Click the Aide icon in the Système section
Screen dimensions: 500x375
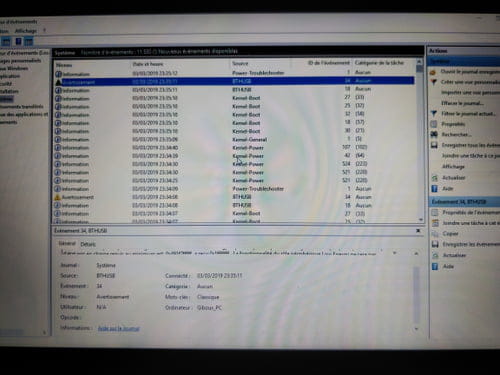[x=434, y=189]
